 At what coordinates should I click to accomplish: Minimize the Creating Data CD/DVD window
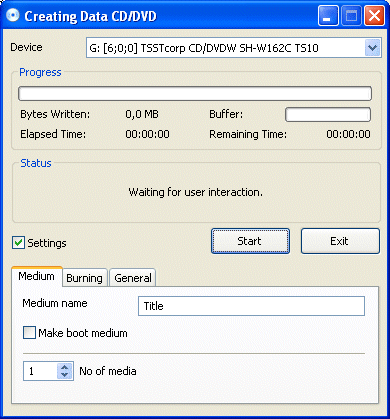pyautogui.click(x=328, y=15)
